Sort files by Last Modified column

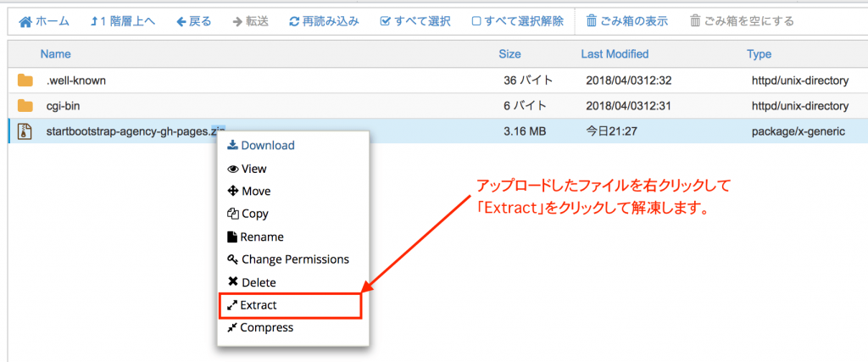pos(615,54)
